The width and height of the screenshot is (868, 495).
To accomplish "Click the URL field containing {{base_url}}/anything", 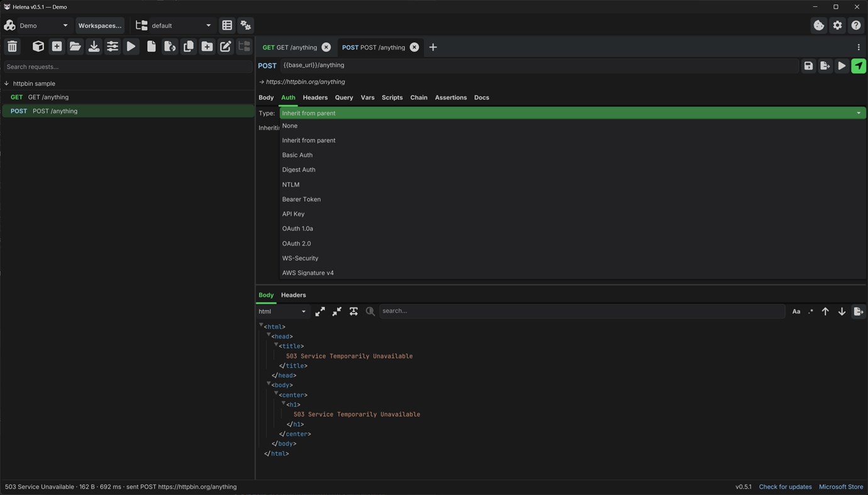I will [539, 65].
